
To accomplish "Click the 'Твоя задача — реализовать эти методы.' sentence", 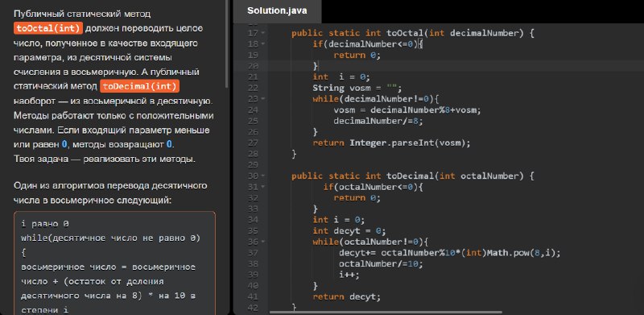I will (x=105, y=160).
